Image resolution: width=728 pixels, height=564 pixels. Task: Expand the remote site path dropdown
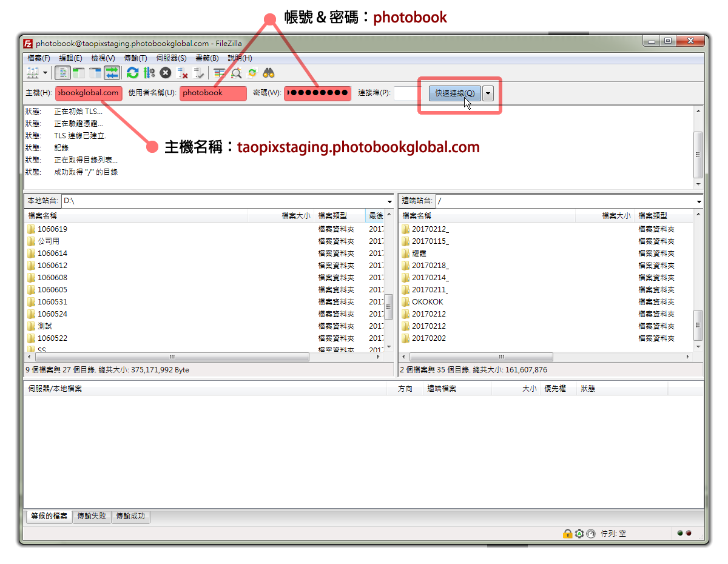click(x=699, y=201)
